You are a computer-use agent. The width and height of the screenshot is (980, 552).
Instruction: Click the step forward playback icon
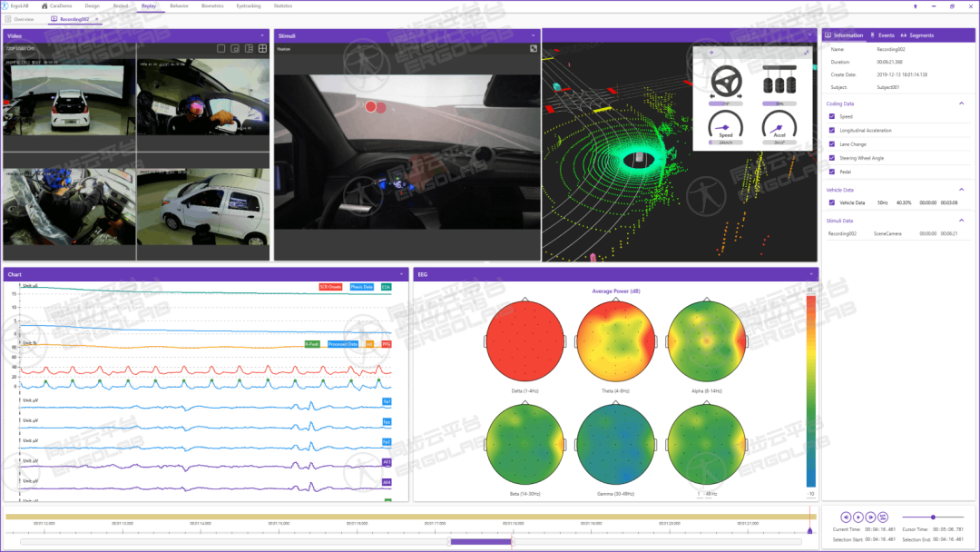point(870,517)
